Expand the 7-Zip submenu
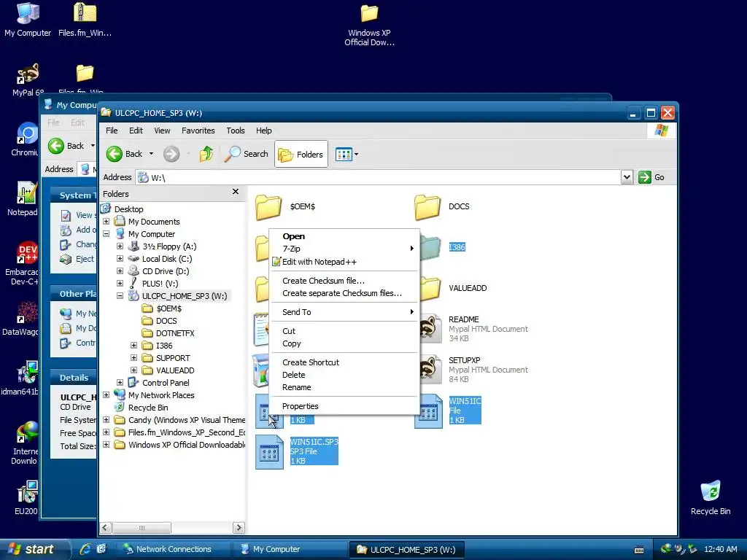Image resolution: width=747 pixels, height=560 pixels. [x=344, y=249]
